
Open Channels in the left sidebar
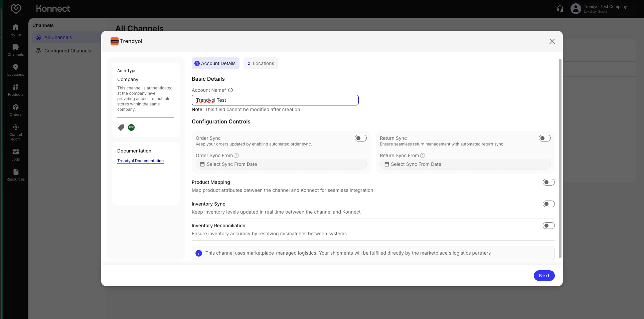pyautogui.click(x=16, y=50)
